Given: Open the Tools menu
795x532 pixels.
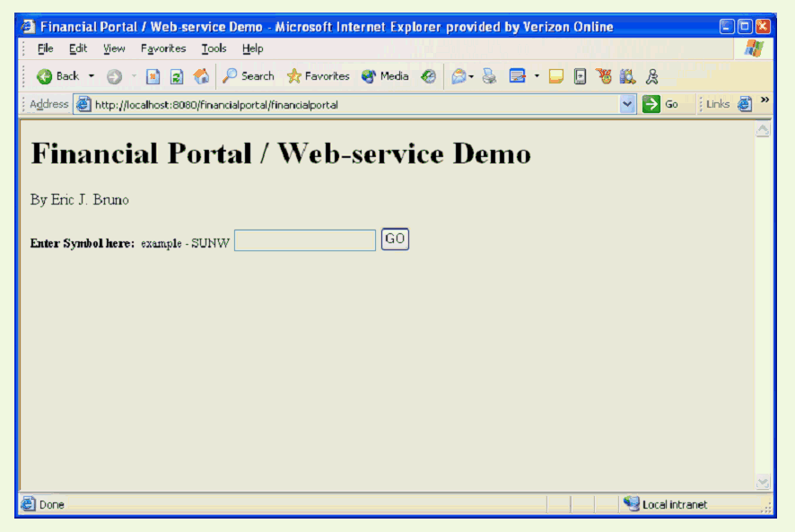Looking at the screenshot, I should [x=214, y=48].
